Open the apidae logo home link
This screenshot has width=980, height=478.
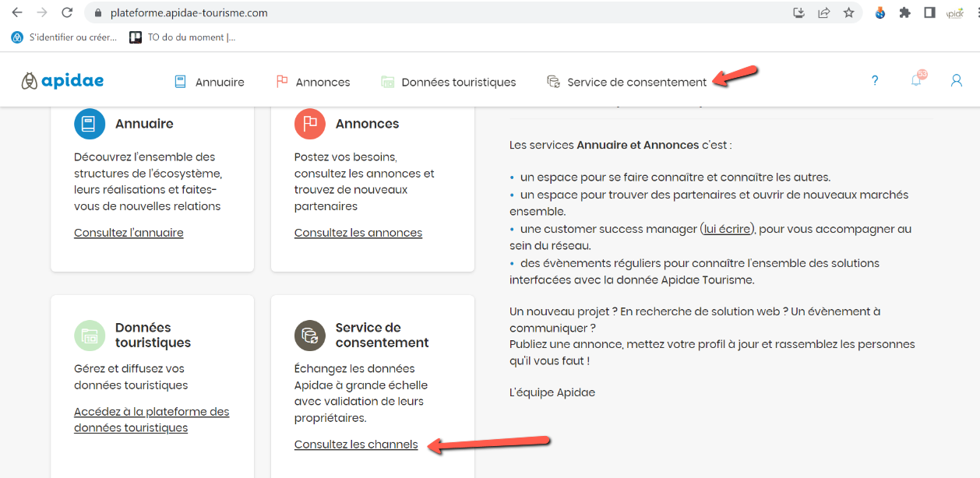(x=62, y=81)
